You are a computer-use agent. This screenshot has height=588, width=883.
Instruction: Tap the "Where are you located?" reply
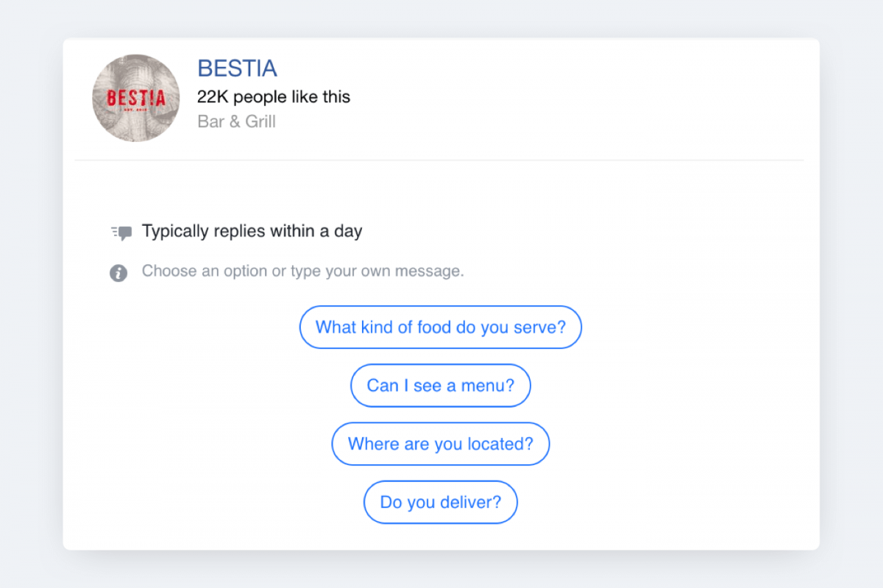click(441, 444)
